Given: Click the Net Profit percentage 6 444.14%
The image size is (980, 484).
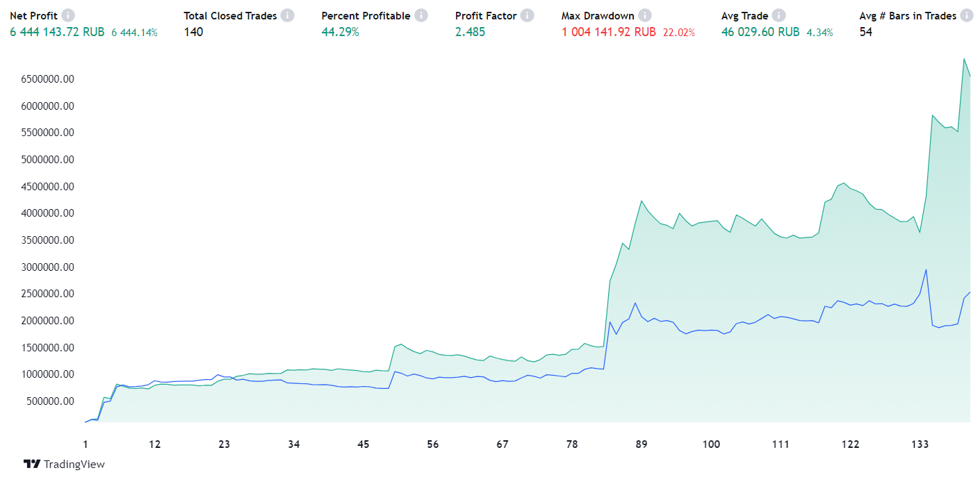Looking at the screenshot, I should (x=135, y=33).
